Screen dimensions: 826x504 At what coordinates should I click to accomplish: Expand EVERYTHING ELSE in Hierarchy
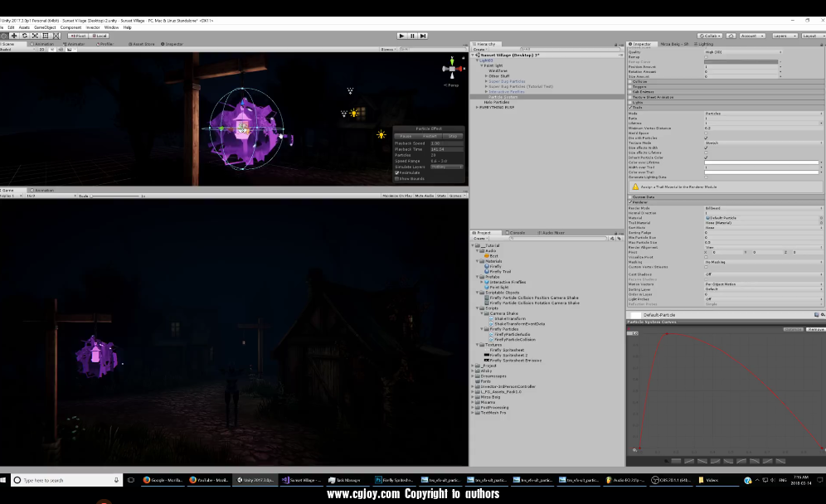point(477,107)
